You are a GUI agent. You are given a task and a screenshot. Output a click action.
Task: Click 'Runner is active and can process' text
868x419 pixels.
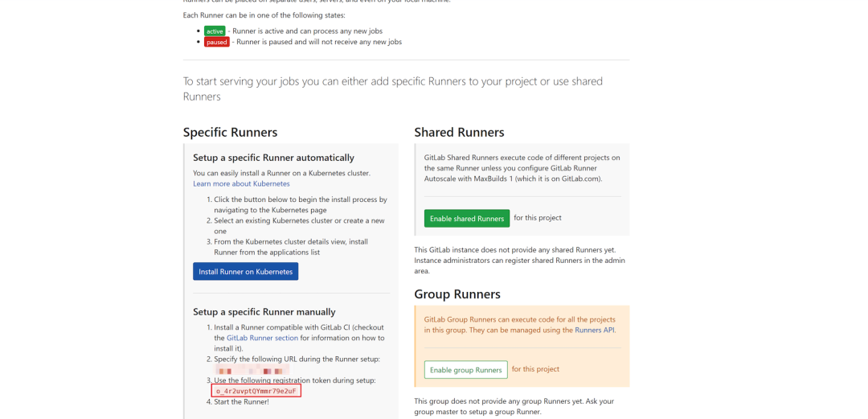[307, 31]
